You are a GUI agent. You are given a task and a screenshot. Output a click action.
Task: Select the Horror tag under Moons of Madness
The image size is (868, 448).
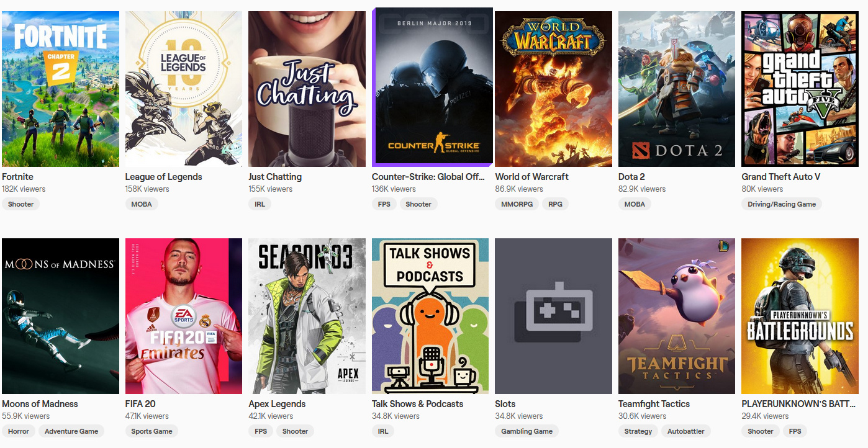click(x=19, y=431)
